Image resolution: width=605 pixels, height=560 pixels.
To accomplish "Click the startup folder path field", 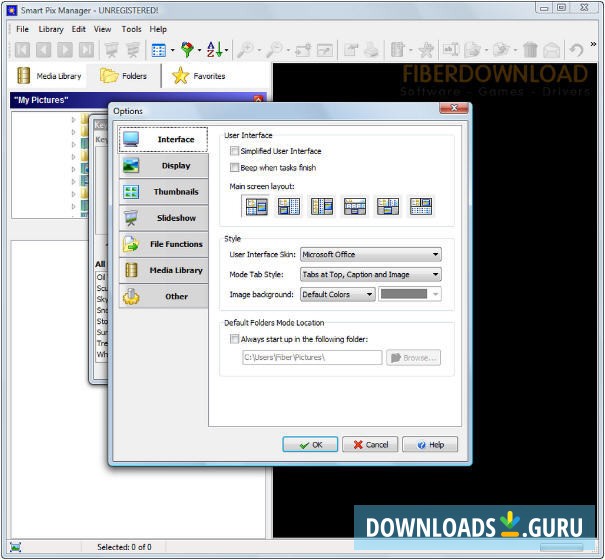I will [x=312, y=357].
